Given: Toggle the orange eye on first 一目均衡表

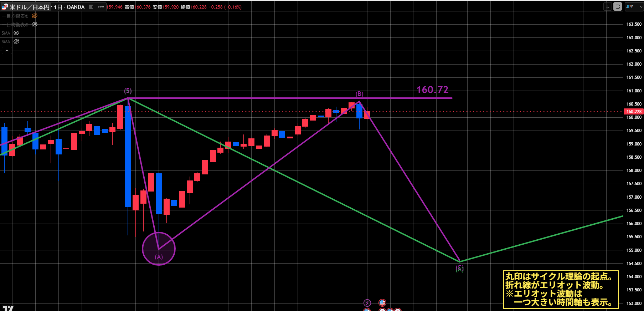Looking at the screenshot, I should (x=35, y=16).
